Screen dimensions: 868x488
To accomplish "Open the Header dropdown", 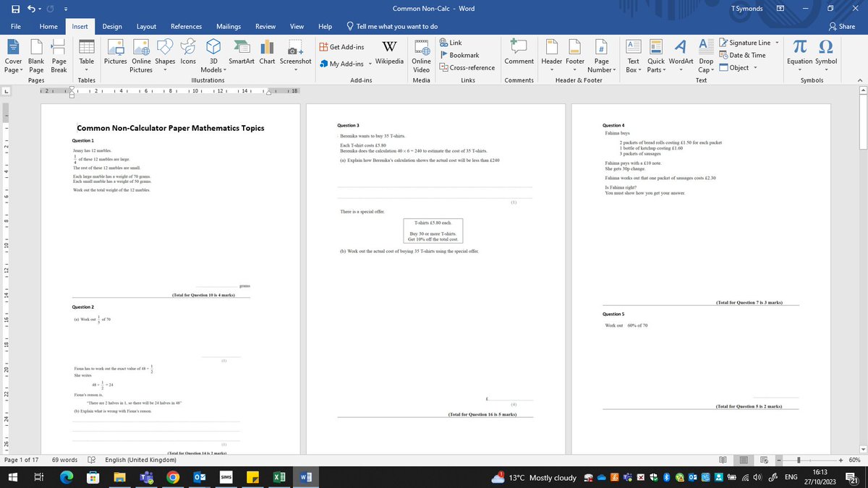I will click(x=552, y=56).
